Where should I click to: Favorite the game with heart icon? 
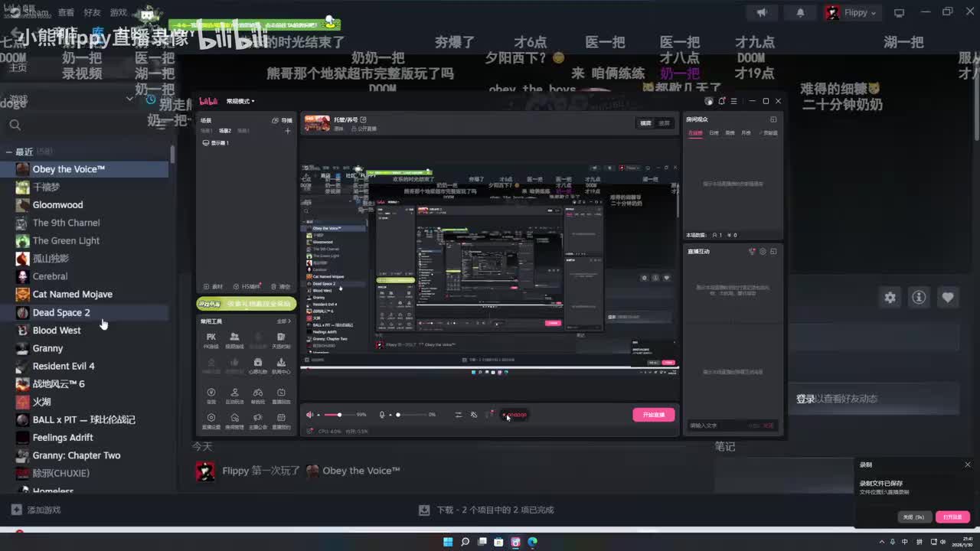tap(948, 298)
